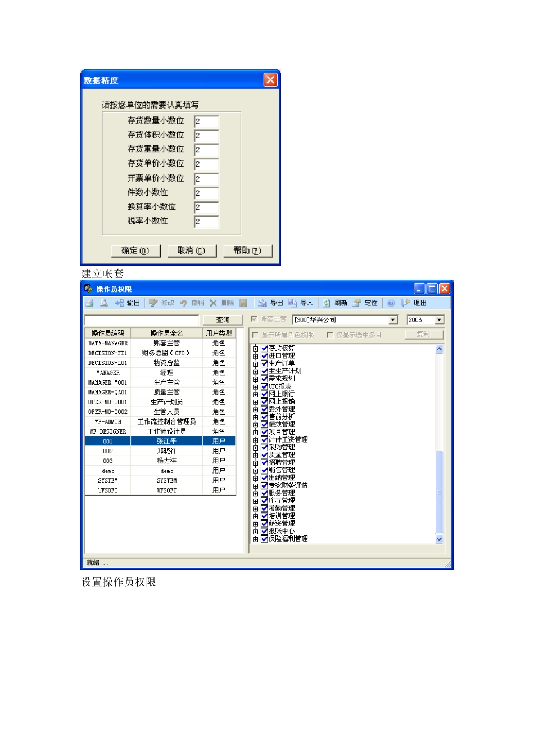
Task: Uncheck the 库存管理 permission checkbox
Action: pos(264,501)
